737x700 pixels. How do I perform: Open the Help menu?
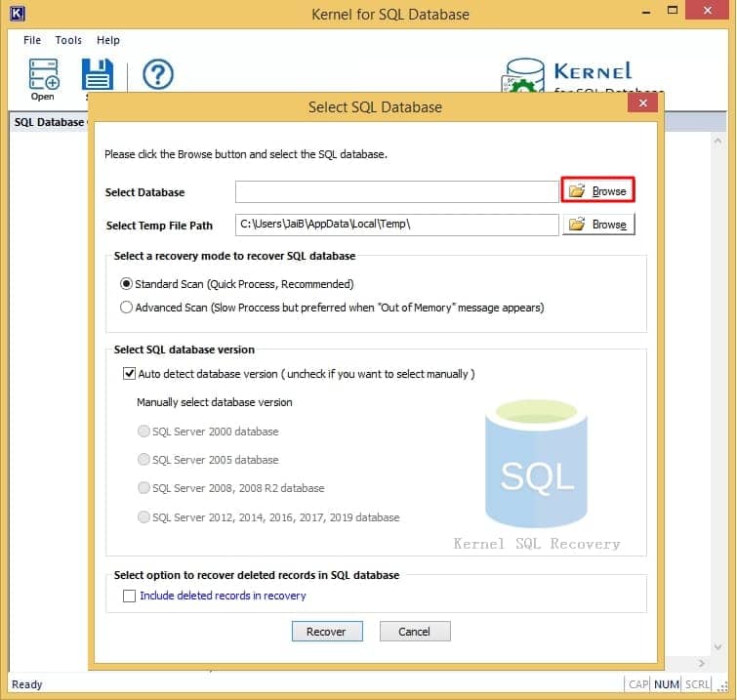tap(108, 40)
